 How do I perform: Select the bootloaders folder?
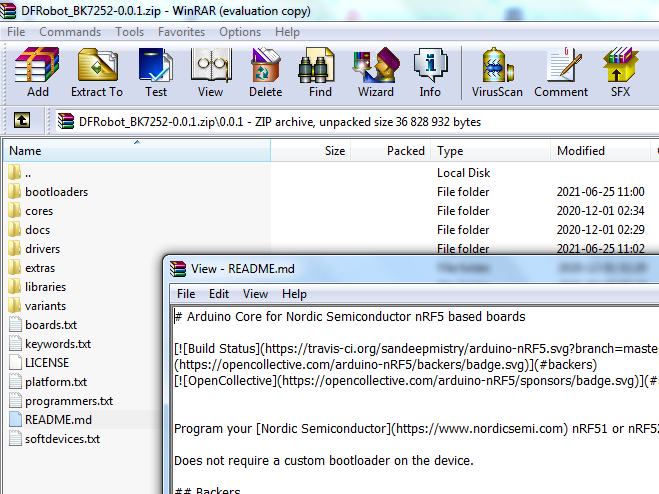pyautogui.click(x=48, y=192)
